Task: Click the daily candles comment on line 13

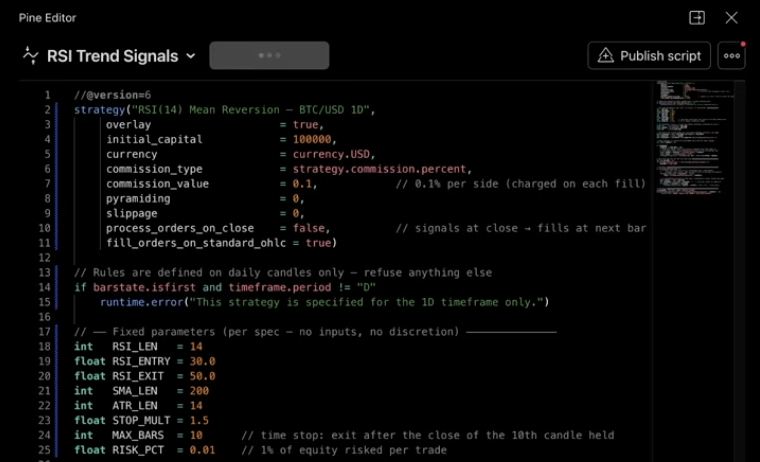Action: pyautogui.click(x=283, y=272)
